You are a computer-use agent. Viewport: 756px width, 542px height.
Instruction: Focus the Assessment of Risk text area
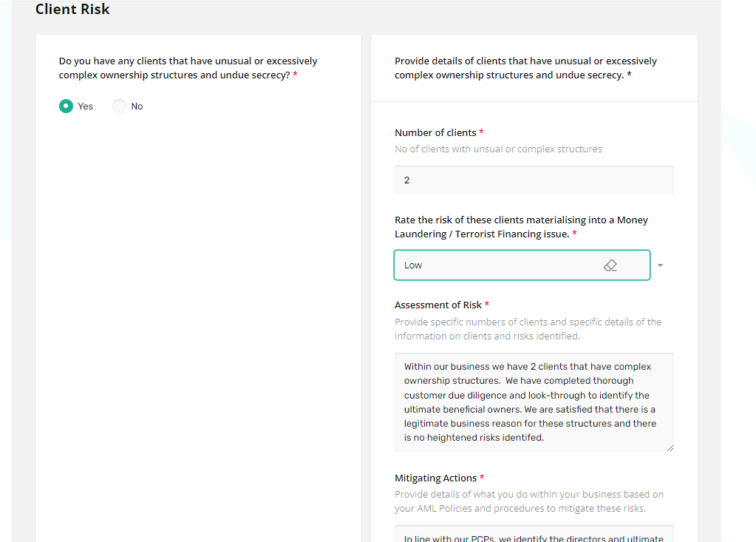point(534,402)
